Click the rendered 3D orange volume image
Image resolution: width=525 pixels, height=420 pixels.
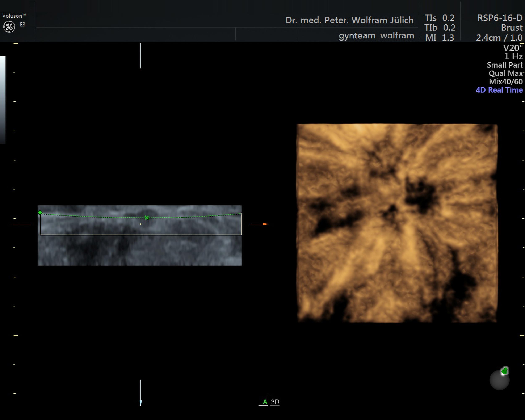tap(397, 223)
